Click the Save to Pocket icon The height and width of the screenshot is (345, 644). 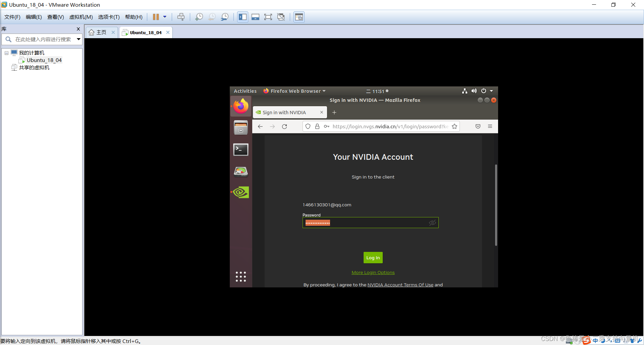[x=478, y=126]
